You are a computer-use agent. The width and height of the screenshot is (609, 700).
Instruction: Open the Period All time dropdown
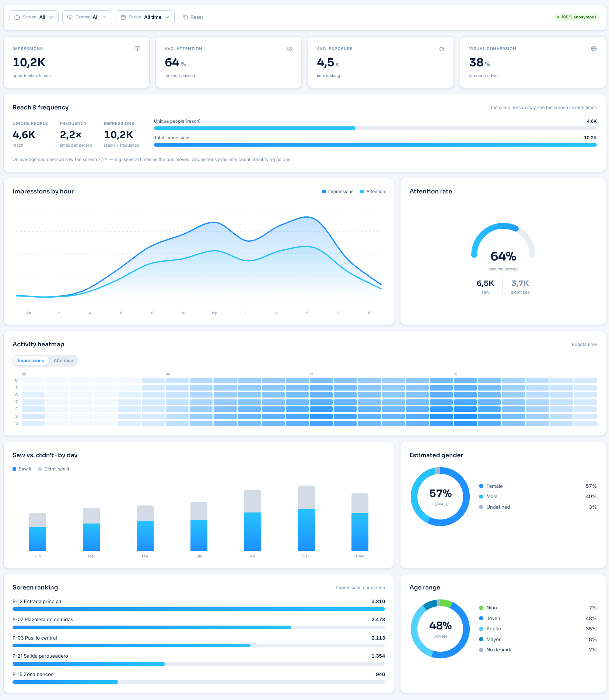tap(145, 17)
